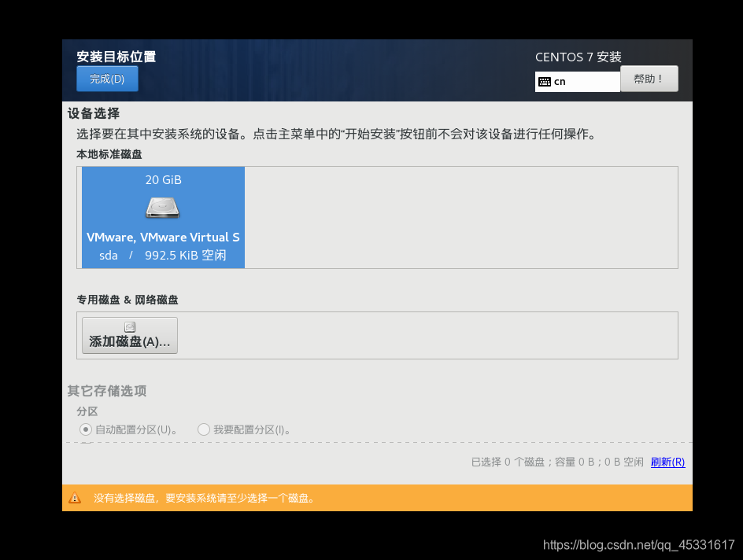Click the 没有选择磁盘 warning message
Screen dimensions: 743x560
pyautogui.click(x=204, y=498)
